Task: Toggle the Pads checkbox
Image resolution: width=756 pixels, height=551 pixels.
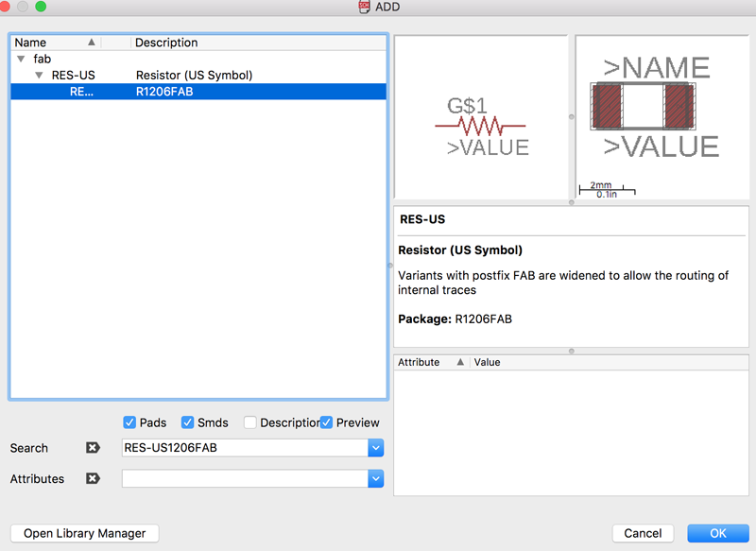Action: pos(129,422)
